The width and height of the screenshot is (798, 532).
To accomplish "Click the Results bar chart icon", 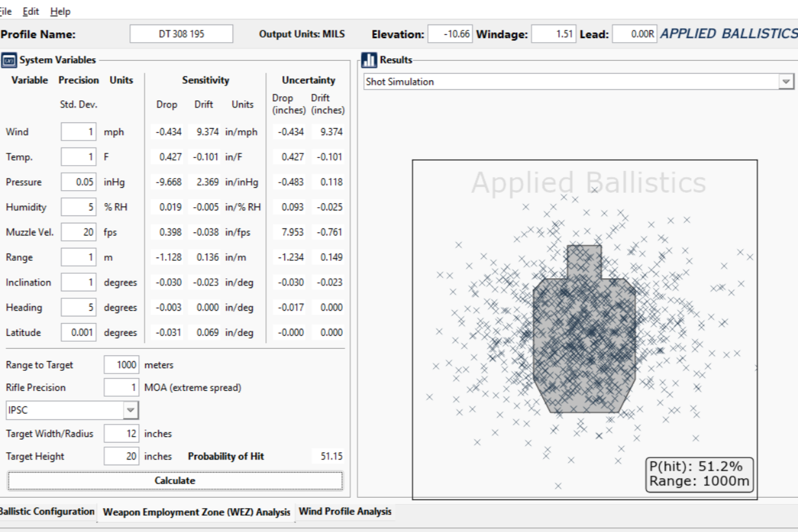I will coord(369,60).
